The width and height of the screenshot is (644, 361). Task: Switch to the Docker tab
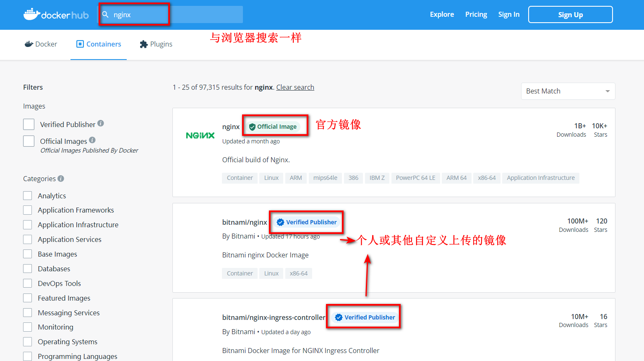click(x=41, y=44)
